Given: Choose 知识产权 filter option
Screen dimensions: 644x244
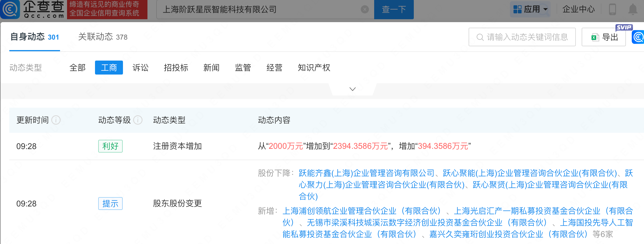Looking at the screenshot, I should (314, 68).
